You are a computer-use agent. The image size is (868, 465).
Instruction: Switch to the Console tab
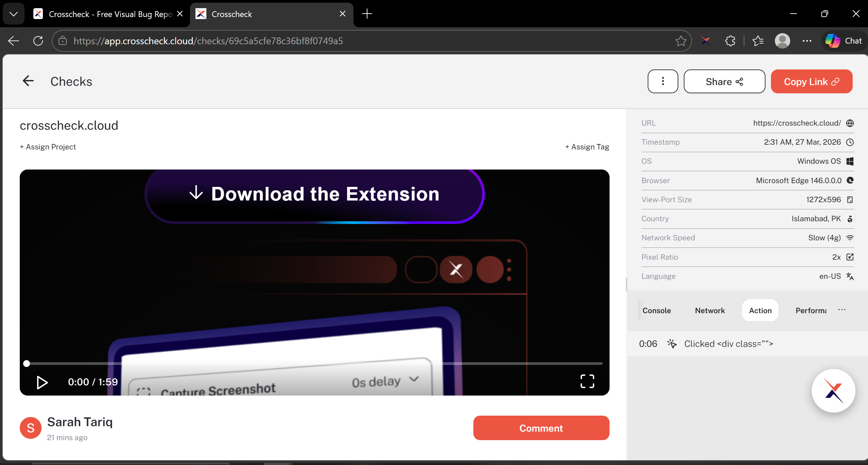click(657, 310)
